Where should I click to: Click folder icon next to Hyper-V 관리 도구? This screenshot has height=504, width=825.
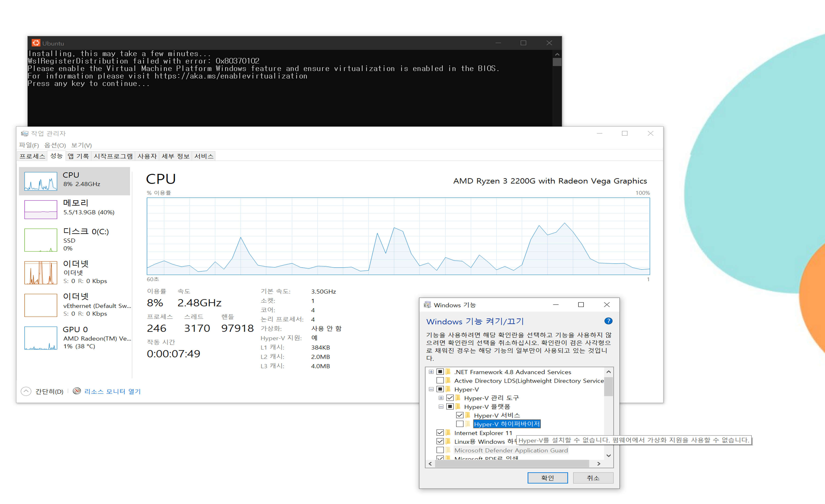(458, 397)
